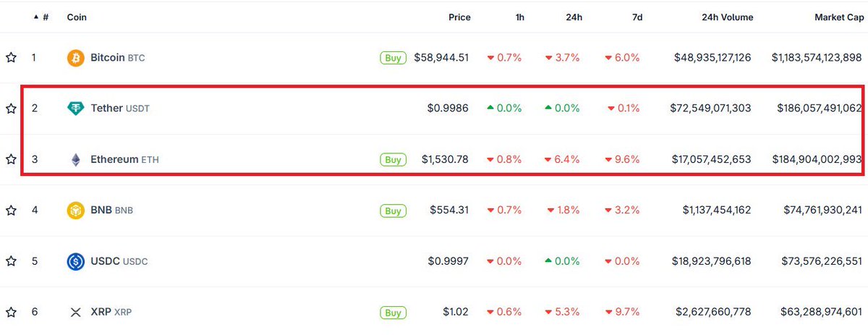Image resolution: width=868 pixels, height=335 pixels.
Task: Open the Tether coin logo
Action: click(x=76, y=109)
